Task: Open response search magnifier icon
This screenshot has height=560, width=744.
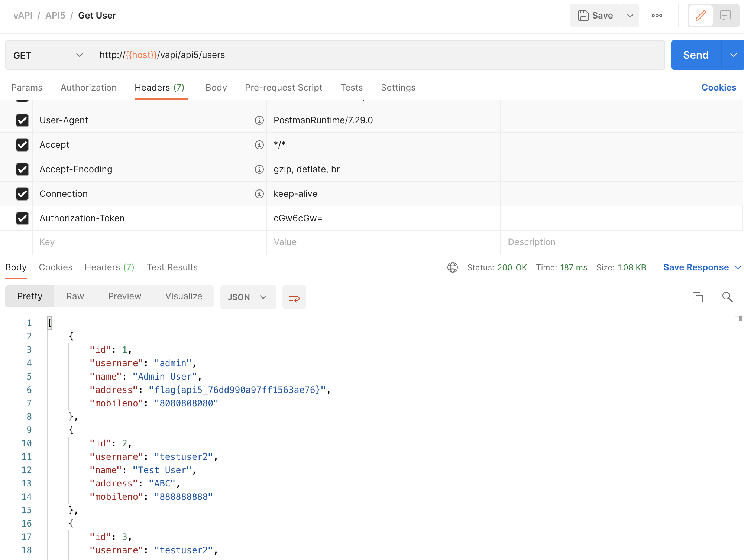Action: point(727,297)
